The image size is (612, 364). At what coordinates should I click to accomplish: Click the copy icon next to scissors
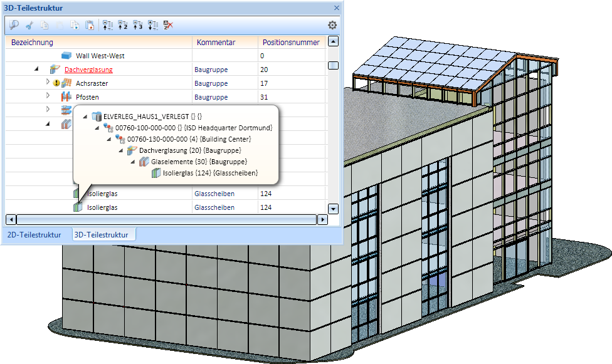coord(45,25)
